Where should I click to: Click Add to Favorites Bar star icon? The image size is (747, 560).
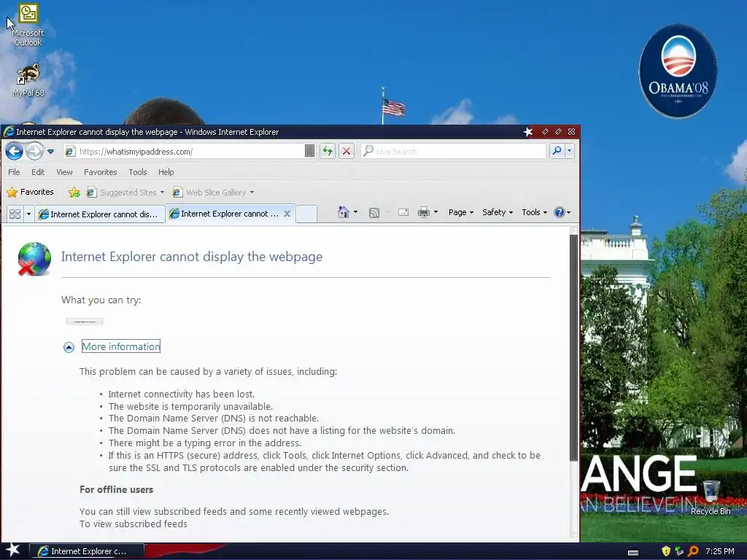(74, 192)
